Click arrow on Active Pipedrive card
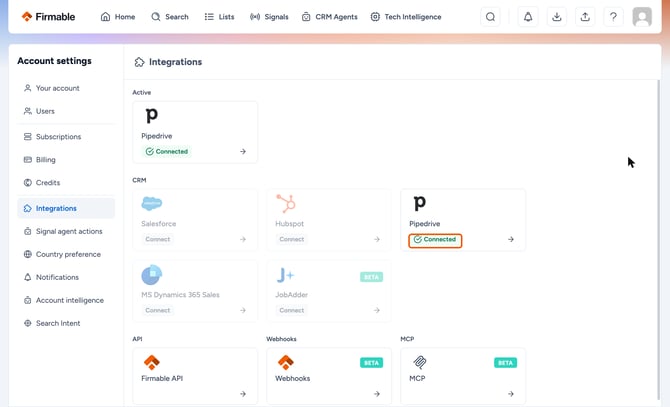 [243, 152]
